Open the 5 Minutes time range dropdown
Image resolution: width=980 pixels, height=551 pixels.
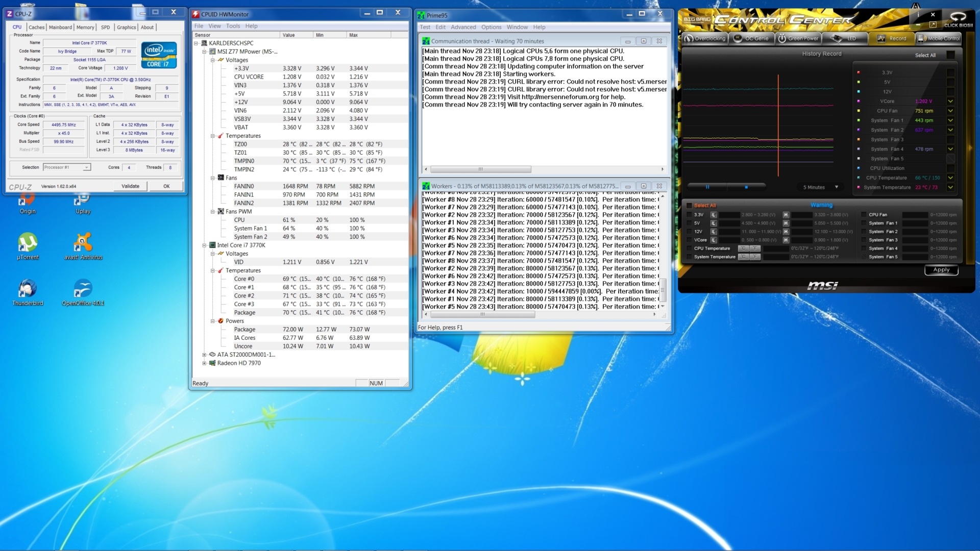(x=821, y=187)
